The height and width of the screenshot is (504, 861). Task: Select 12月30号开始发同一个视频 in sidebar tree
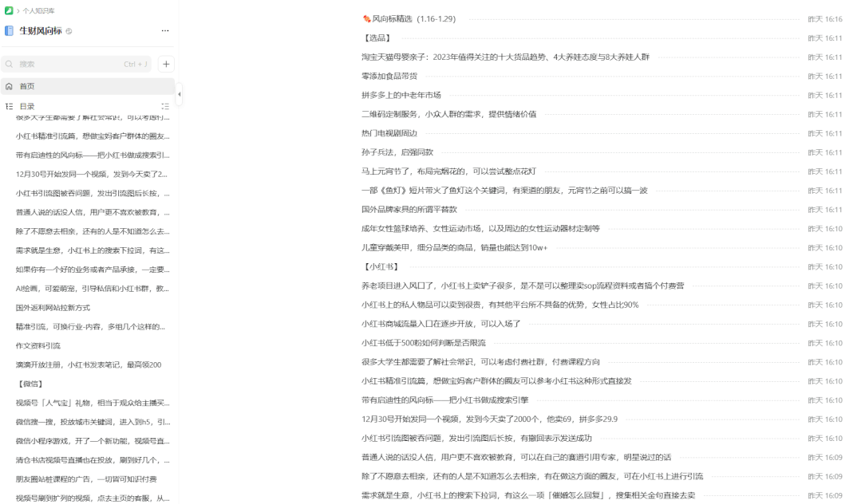92,175
